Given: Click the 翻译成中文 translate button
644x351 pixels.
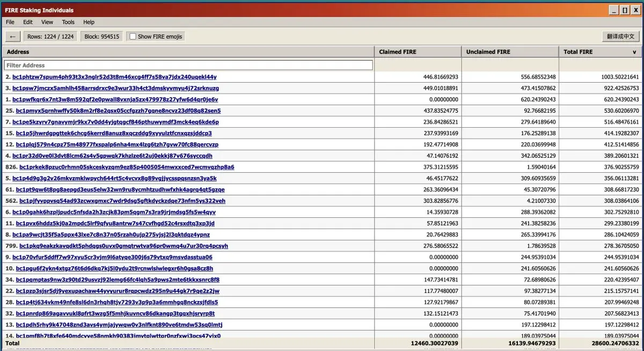Looking at the screenshot, I should pyautogui.click(x=620, y=36).
